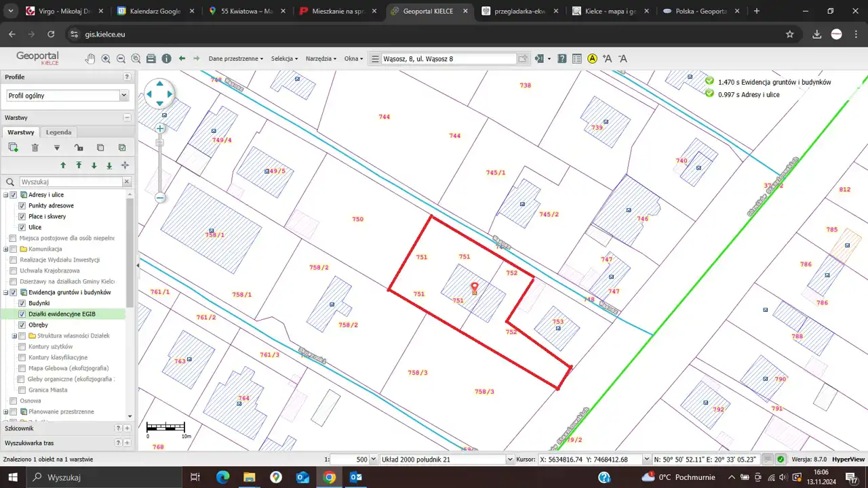Click the delete layer trash icon
The height and width of the screenshot is (488, 868).
pyautogui.click(x=35, y=148)
